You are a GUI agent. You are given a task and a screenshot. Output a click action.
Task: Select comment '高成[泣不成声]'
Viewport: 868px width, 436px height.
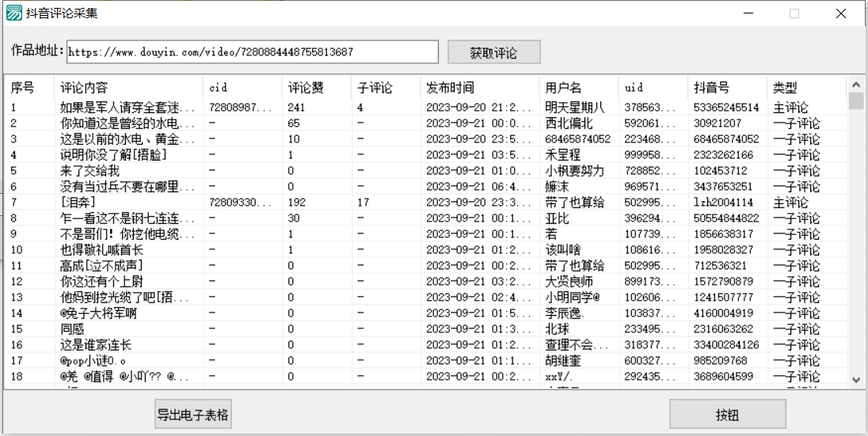coord(101,266)
